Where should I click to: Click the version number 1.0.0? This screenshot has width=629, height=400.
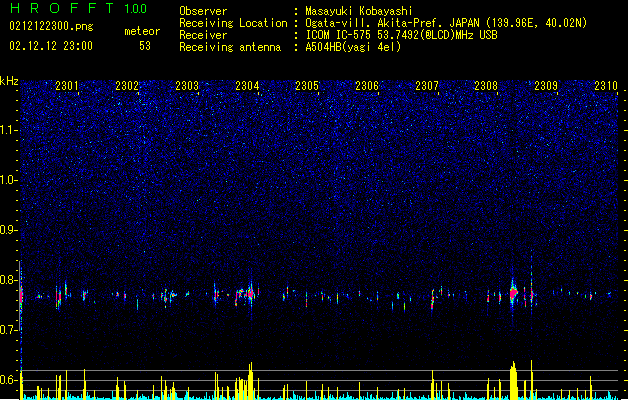click(135, 9)
